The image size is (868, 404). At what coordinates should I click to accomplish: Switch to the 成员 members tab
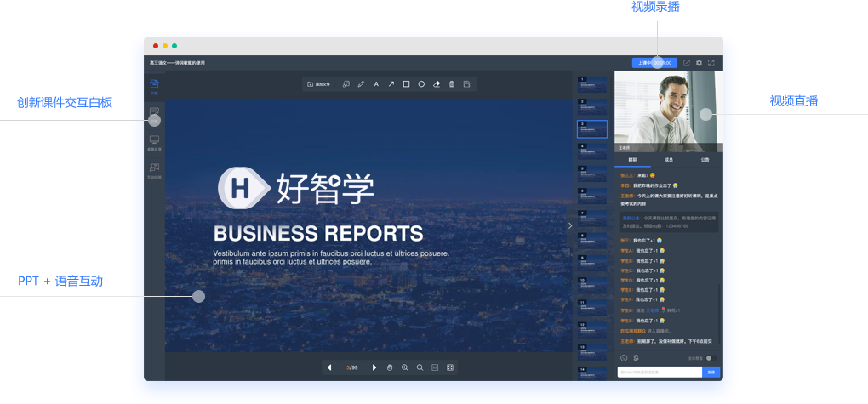coord(669,159)
